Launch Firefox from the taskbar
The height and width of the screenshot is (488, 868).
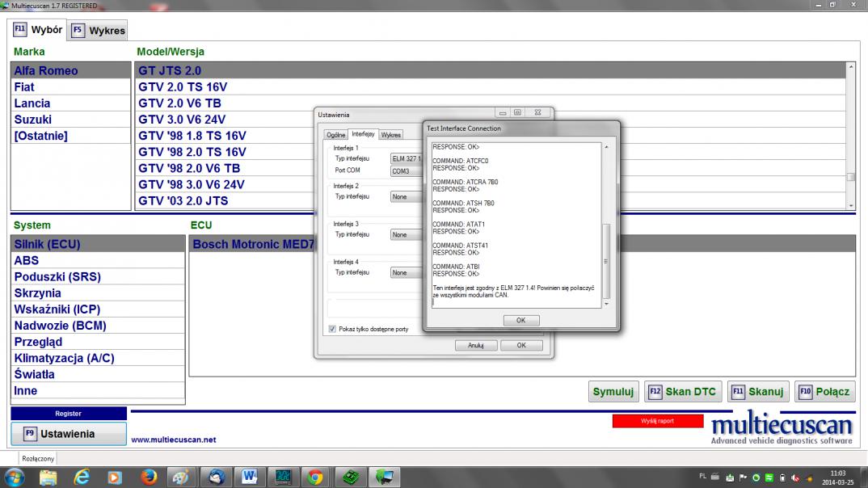pos(149,477)
